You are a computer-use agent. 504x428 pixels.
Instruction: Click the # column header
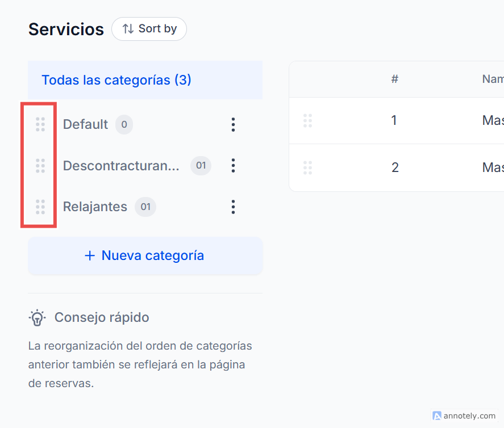[x=394, y=79]
